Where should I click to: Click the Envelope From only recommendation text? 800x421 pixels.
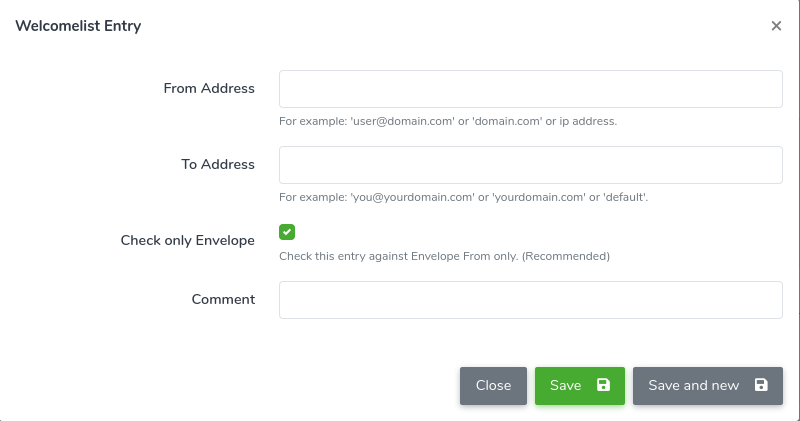click(444, 256)
